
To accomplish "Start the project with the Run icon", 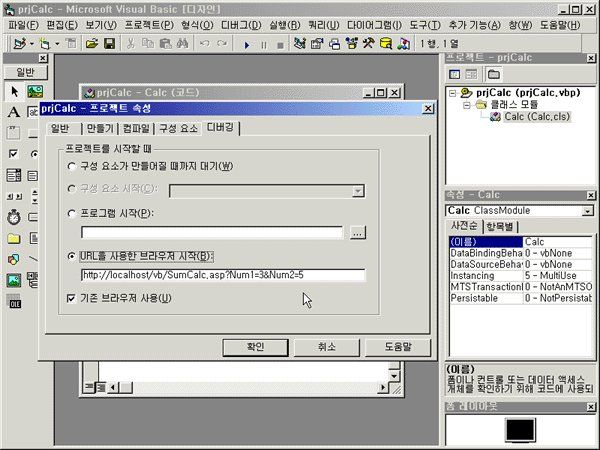I will [247, 45].
